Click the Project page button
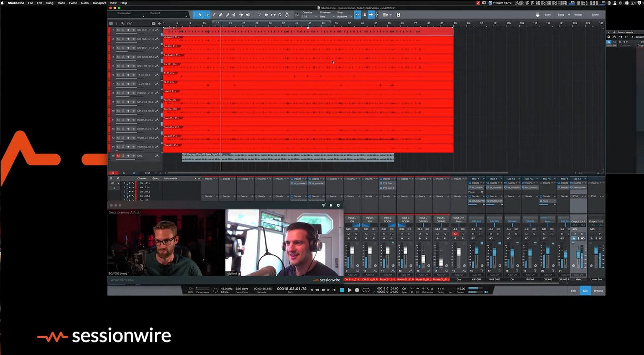 tap(578, 15)
